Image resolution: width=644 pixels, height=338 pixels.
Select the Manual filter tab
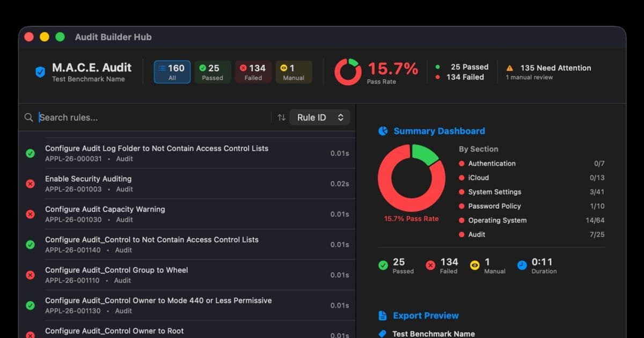[x=293, y=71]
